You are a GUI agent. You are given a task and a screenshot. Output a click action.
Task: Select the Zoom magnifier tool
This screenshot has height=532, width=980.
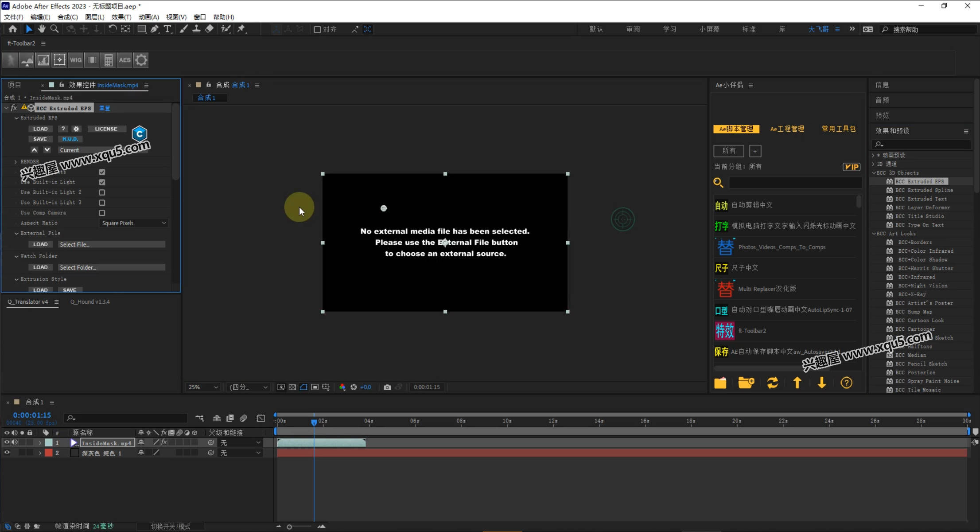[54, 29]
